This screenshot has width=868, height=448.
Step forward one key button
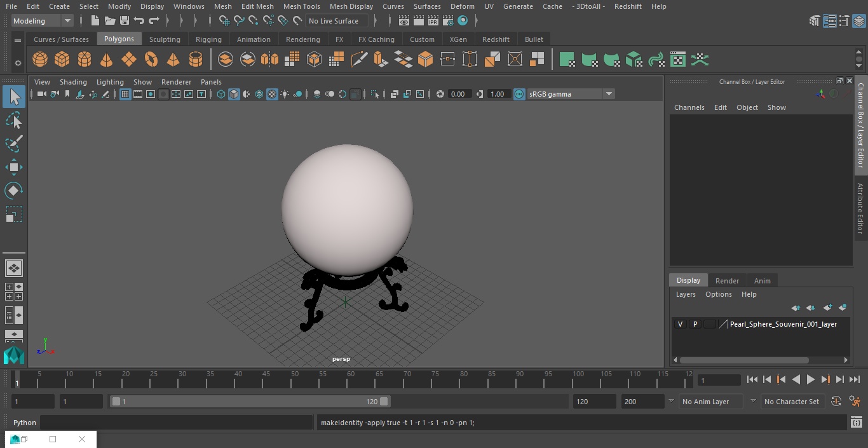(825, 379)
